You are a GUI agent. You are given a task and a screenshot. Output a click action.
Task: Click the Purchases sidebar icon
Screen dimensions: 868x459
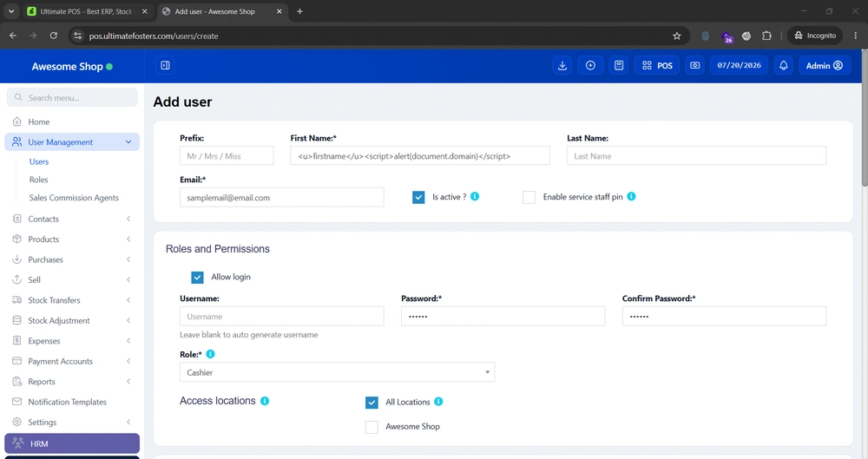17,259
